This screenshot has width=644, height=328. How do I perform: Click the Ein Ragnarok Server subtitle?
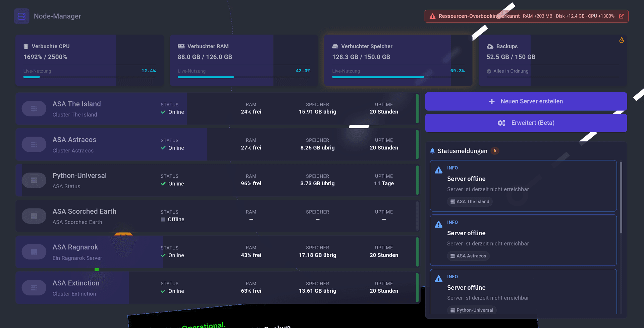77,258
